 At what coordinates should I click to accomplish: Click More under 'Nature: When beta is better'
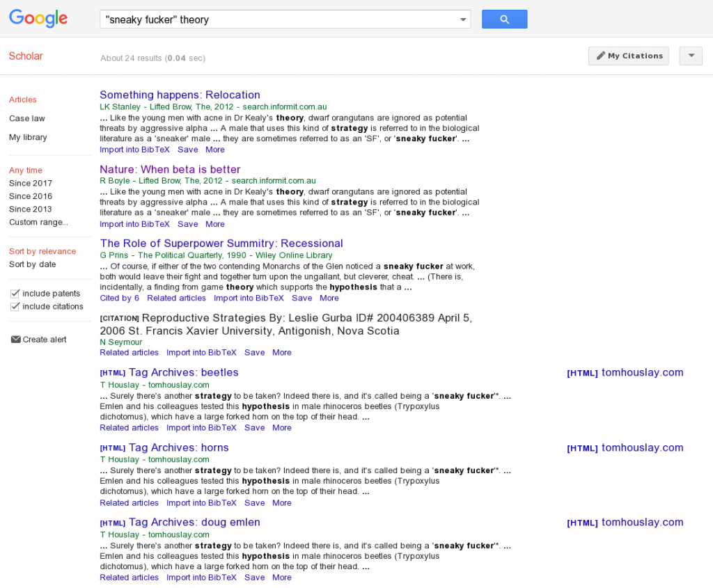pos(215,224)
